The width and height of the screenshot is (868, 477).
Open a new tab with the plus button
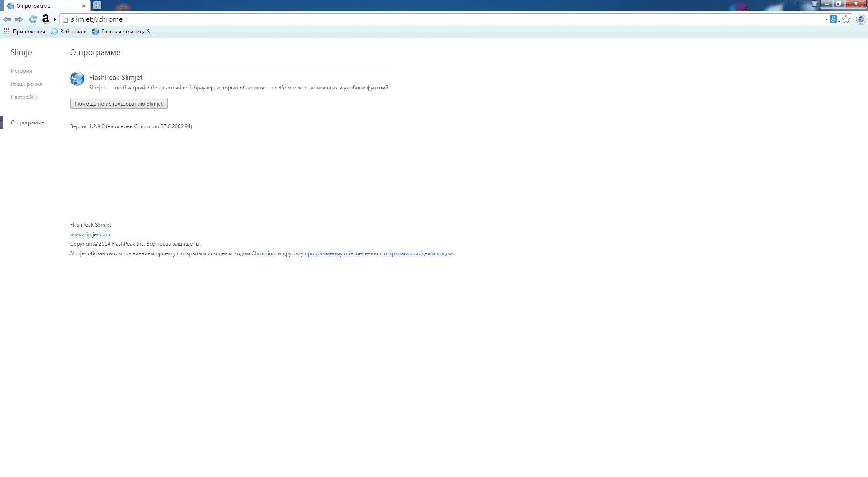click(97, 5)
